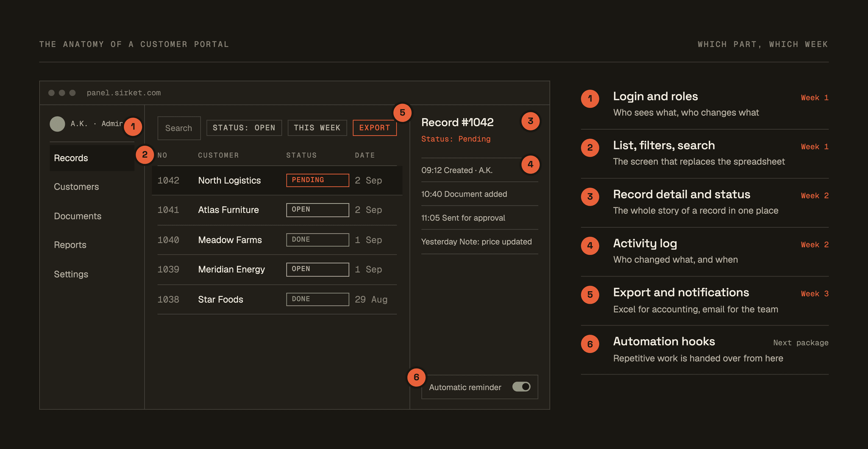Click the Record #1042 heading
The width and height of the screenshot is (868, 449).
click(457, 122)
